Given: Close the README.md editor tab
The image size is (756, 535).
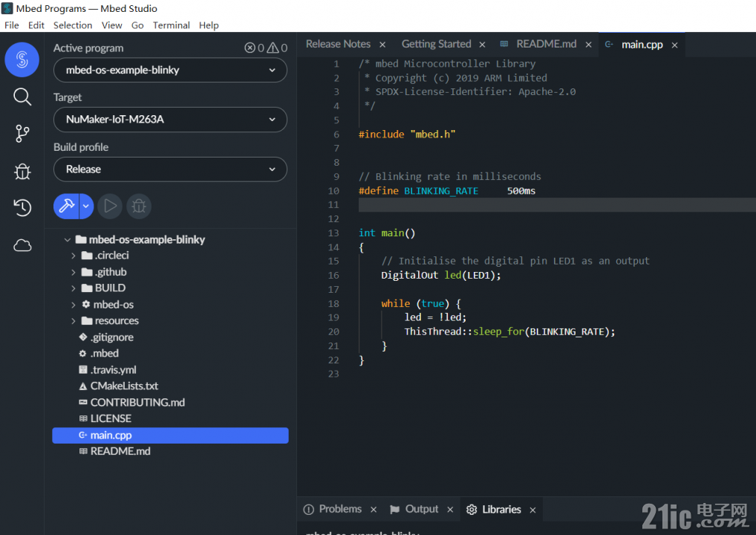Looking at the screenshot, I should 588,45.
